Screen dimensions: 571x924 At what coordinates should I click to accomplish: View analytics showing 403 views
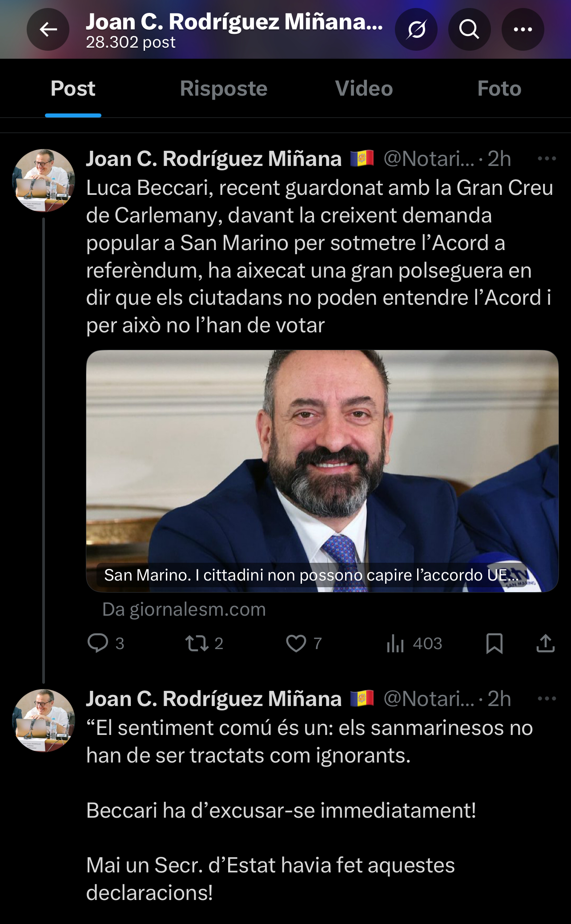414,643
